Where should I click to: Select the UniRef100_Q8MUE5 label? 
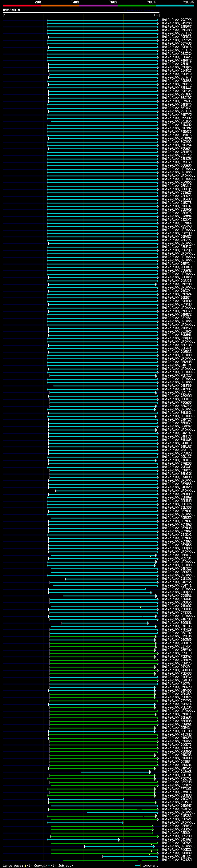(x=177, y=152)
